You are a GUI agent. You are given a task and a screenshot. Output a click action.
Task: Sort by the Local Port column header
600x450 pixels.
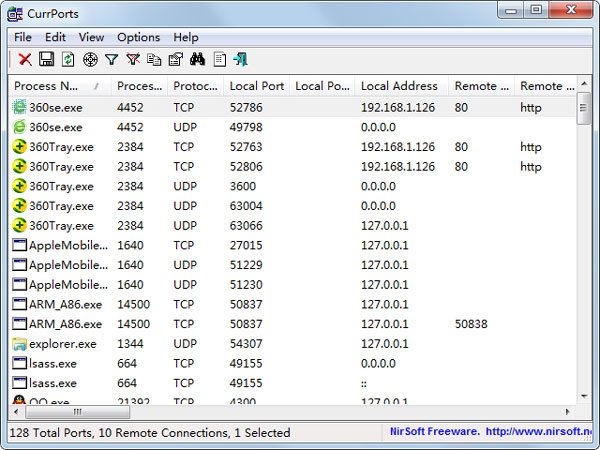click(257, 86)
